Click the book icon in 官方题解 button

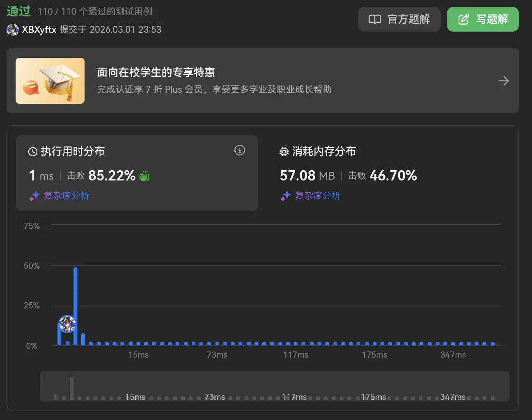point(374,19)
